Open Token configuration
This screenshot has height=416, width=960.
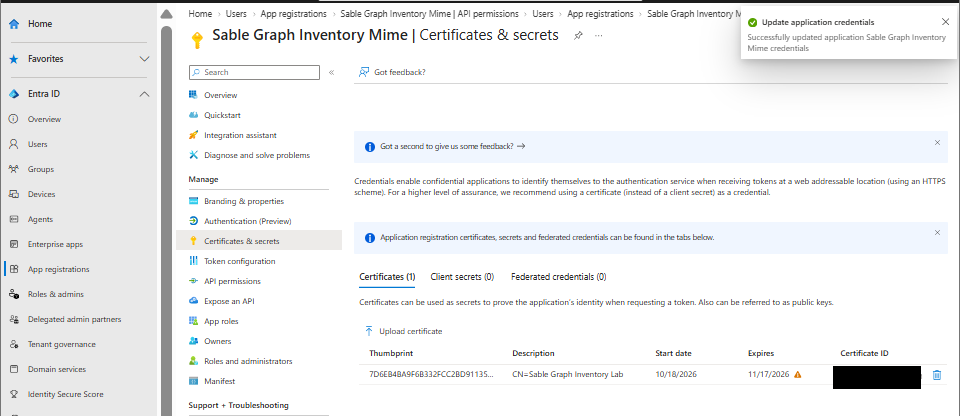click(x=239, y=261)
